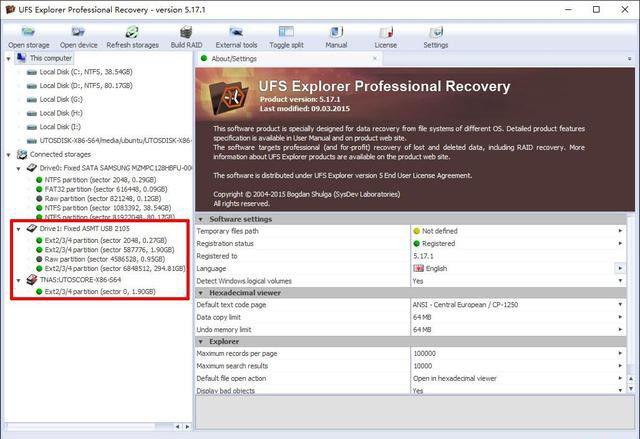Image resolution: width=640 pixels, height=439 pixels.
Task: Switch to the About/Settings tab
Action: 289,59
